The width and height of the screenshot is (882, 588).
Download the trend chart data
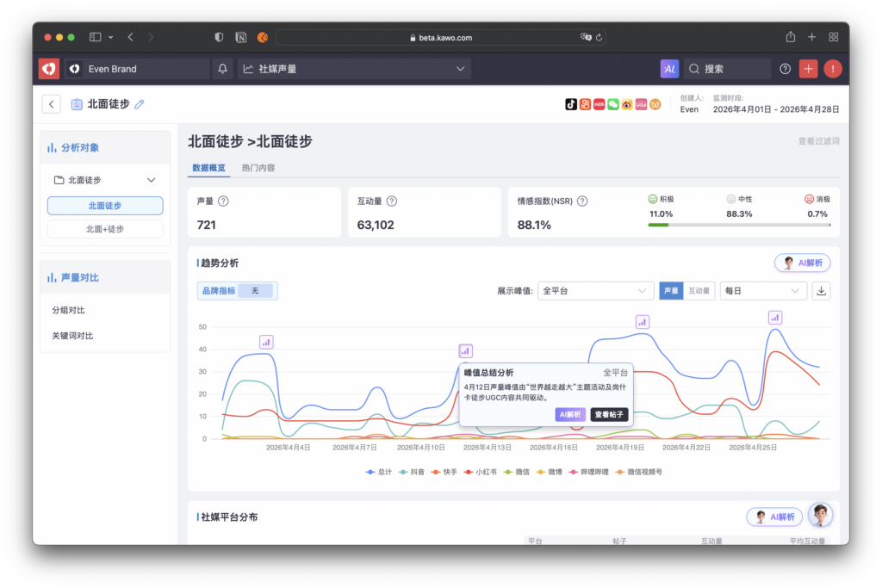coord(821,291)
